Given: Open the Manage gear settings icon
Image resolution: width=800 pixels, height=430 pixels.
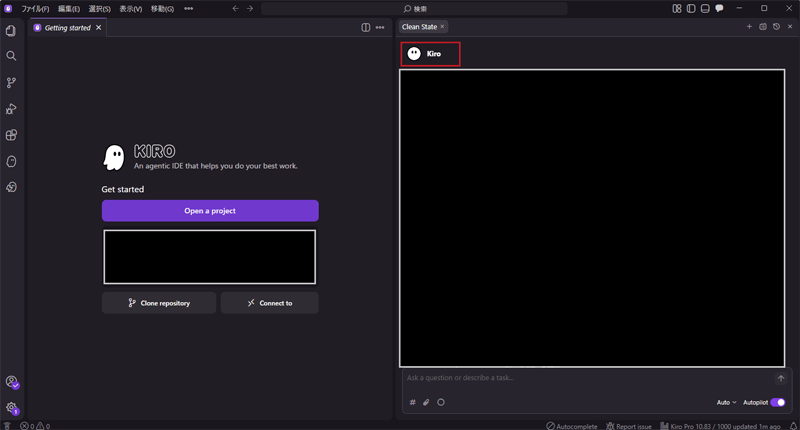Looking at the screenshot, I should [x=12, y=408].
